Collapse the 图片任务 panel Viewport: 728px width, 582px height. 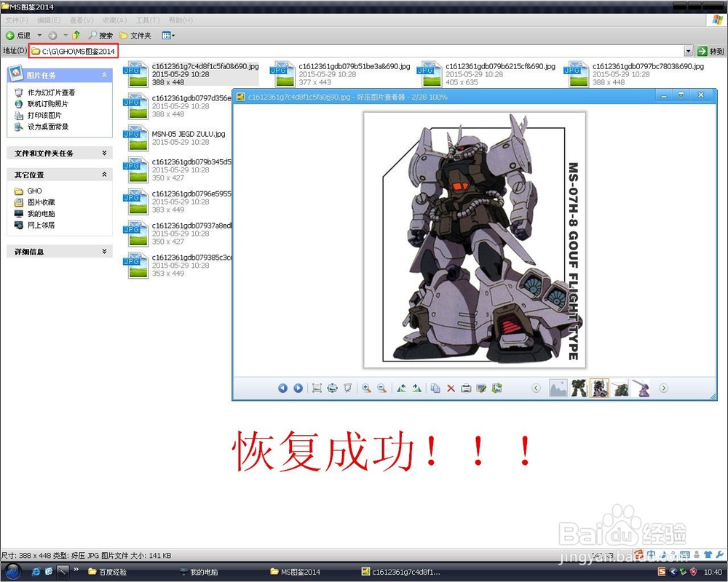104,75
